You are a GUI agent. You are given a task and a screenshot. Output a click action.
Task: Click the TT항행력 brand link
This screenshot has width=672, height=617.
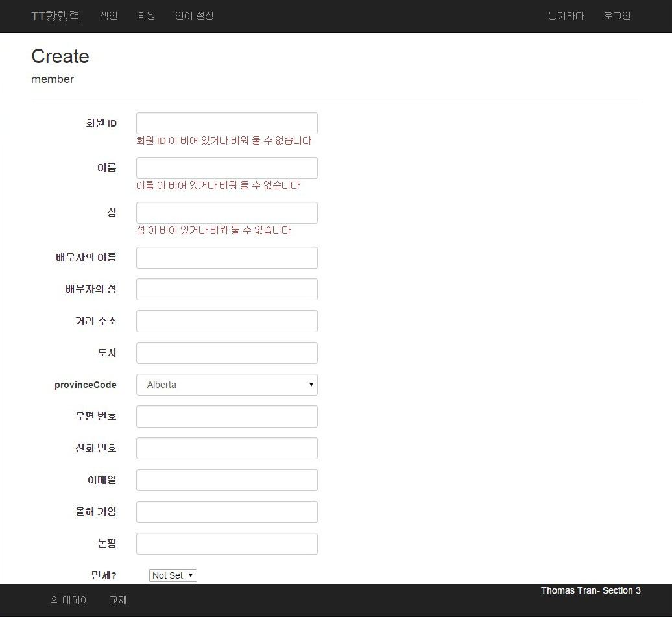(x=55, y=16)
